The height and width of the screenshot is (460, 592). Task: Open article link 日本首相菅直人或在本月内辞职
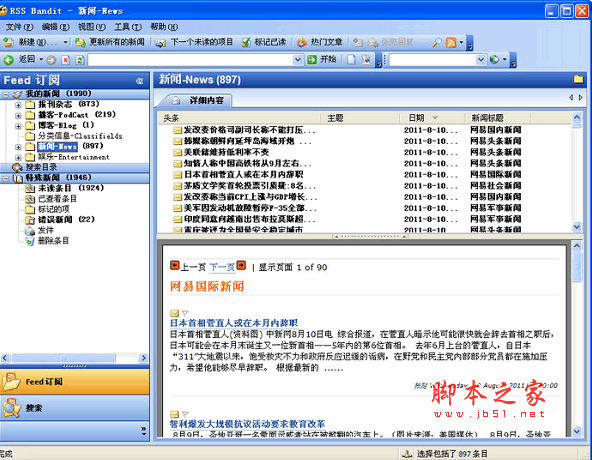(x=234, y=323)
